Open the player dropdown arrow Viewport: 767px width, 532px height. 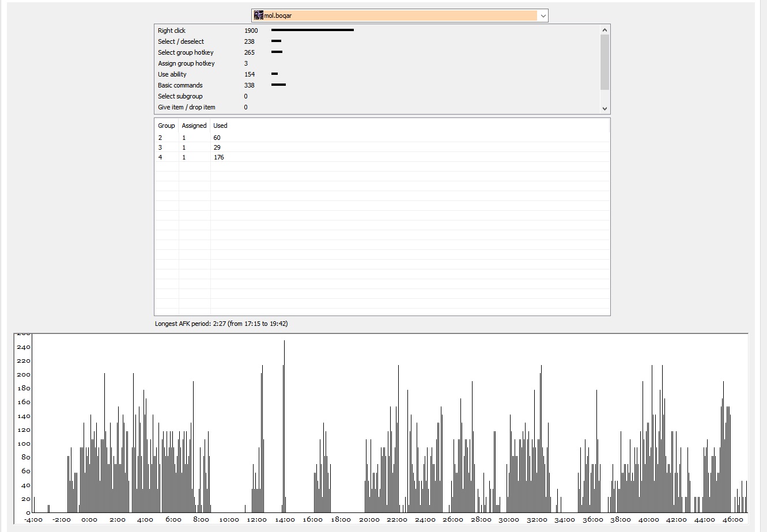point(543,16)
